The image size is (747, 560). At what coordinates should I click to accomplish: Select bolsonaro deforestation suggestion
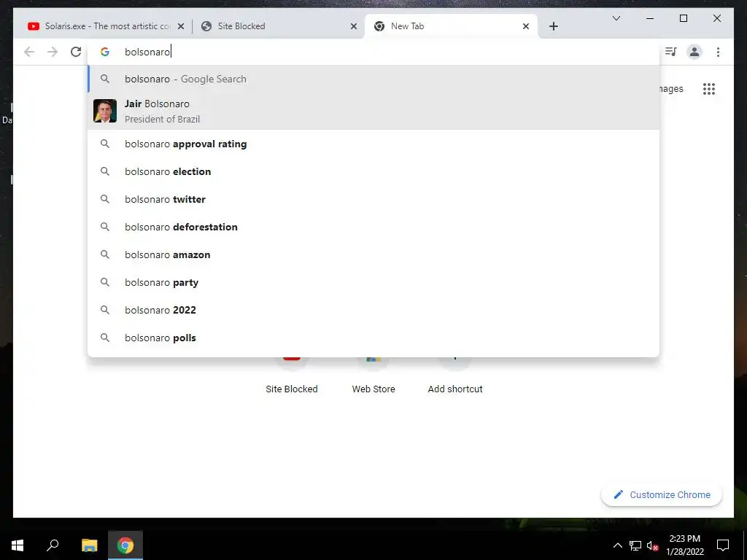(x=374, y=227)
